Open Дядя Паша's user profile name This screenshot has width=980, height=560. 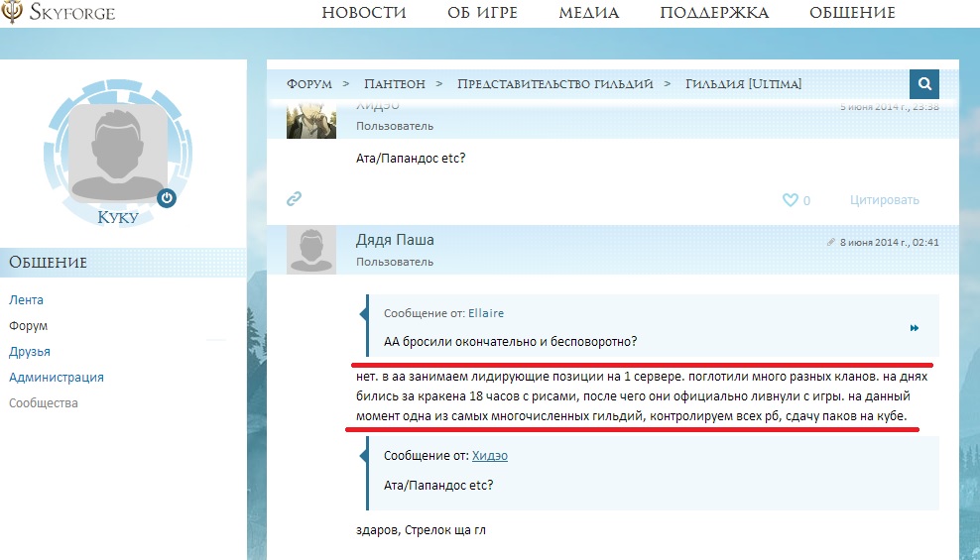coord(395,240)
